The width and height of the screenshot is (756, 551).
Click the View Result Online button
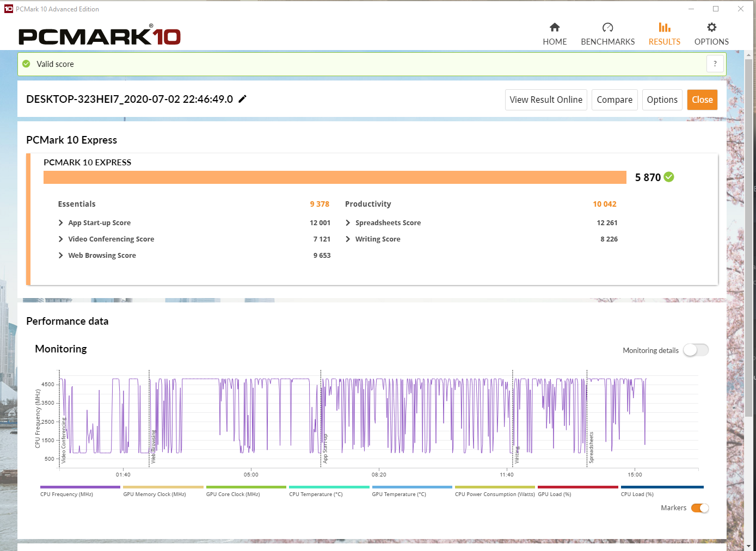[546, 100]
